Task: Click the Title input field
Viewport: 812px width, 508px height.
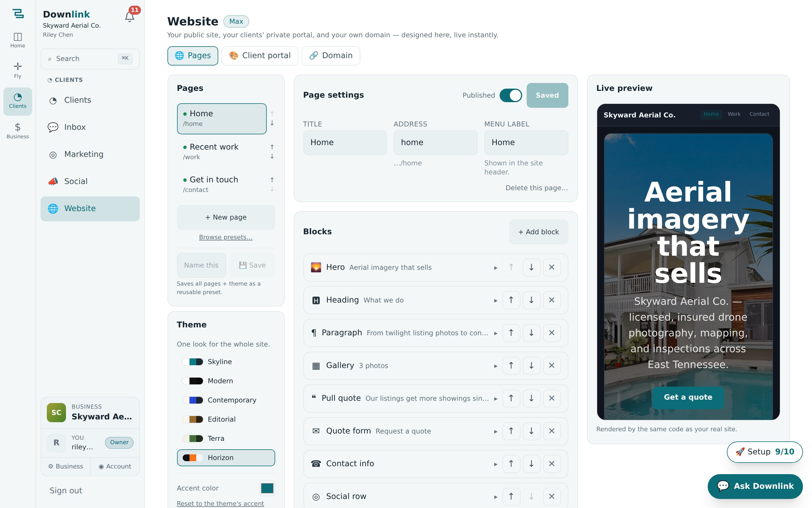Action: click(345, 143)
